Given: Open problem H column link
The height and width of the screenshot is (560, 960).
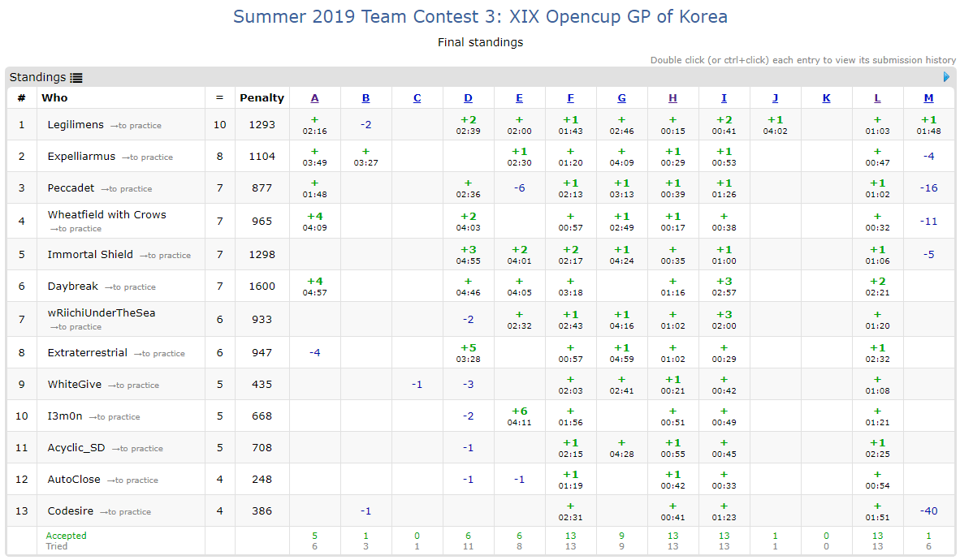Looking at the screenshot, I should 672,98.
